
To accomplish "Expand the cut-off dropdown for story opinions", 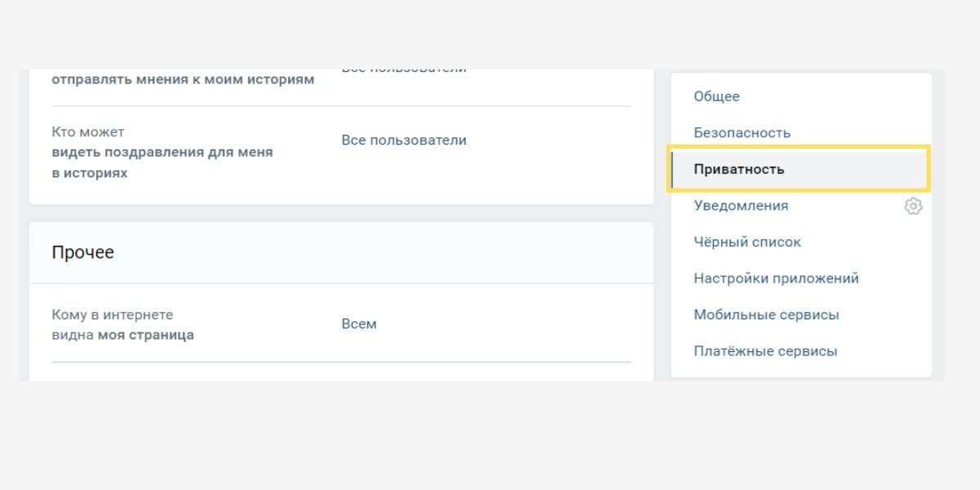I will (403, 72).
